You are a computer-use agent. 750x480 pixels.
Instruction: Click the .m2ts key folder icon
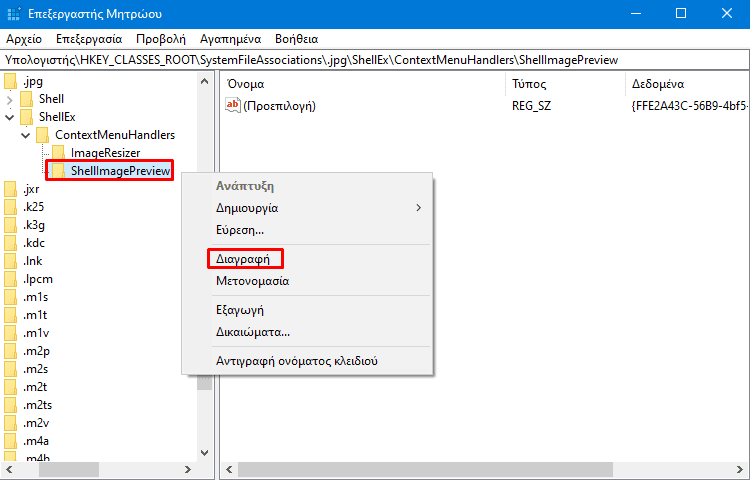click(x=10, y=405)
